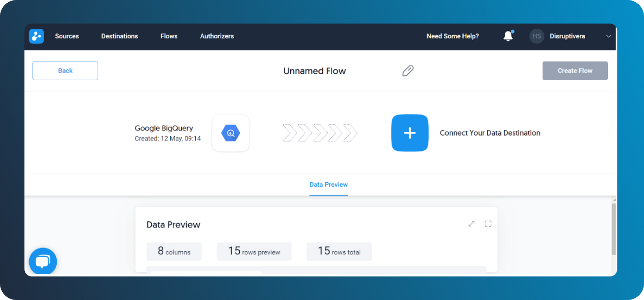Click the Back button
644x300 pixels.
[65, 70]
